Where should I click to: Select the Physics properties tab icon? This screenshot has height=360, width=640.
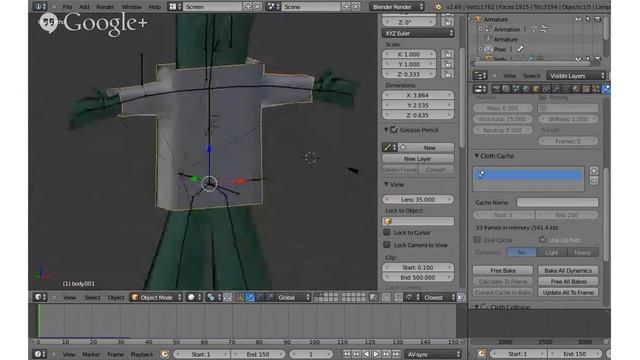coord(606,89)
